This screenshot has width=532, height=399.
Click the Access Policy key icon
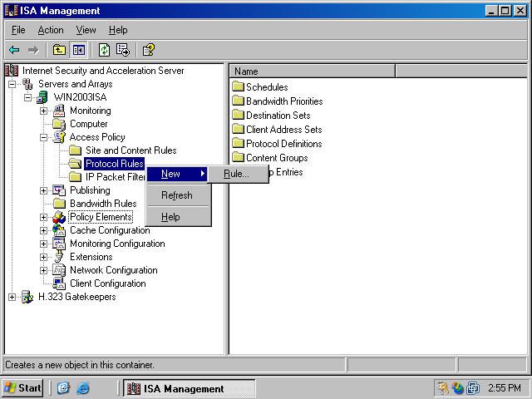pos(59,137)
